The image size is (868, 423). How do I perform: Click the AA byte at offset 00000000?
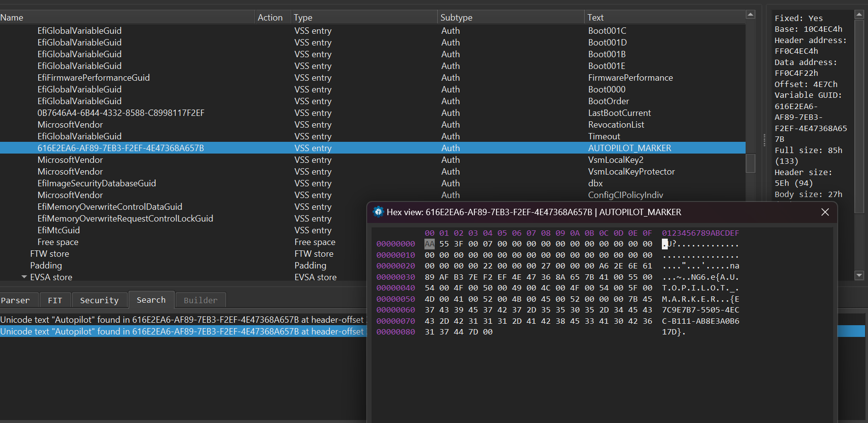coord(429,244)
